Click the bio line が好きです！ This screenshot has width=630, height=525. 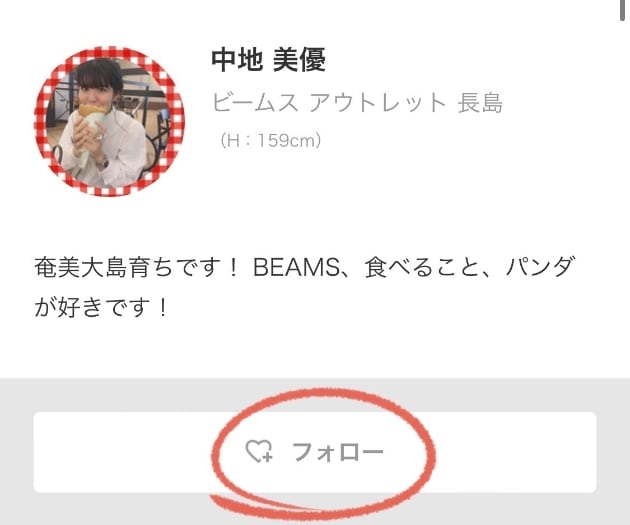pyautogui.click(x=101, y=308)
